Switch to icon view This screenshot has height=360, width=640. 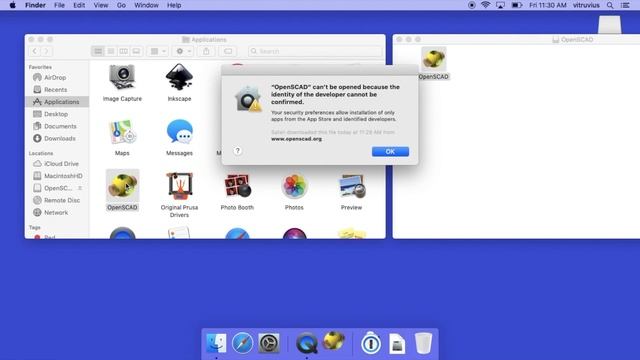pos(98,51)
